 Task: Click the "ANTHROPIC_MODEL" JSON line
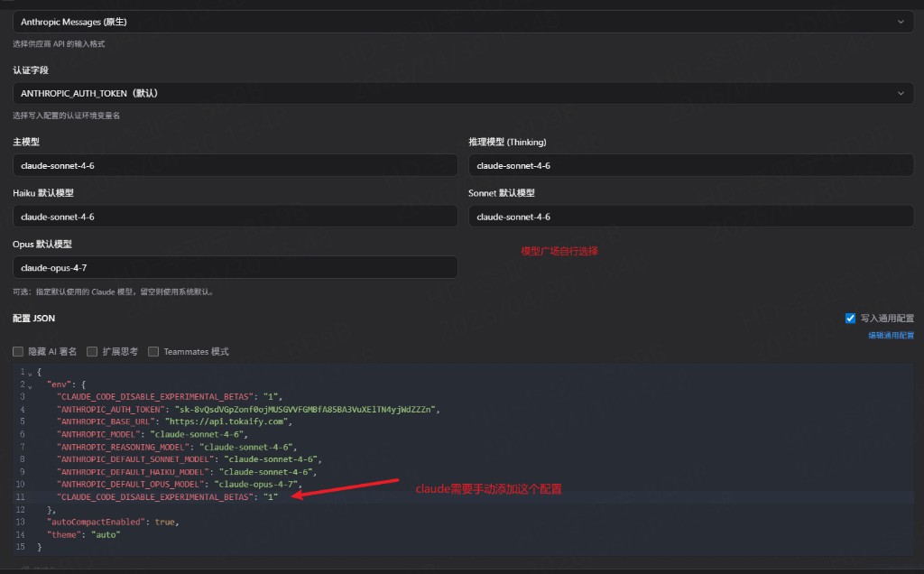[152, 434]
